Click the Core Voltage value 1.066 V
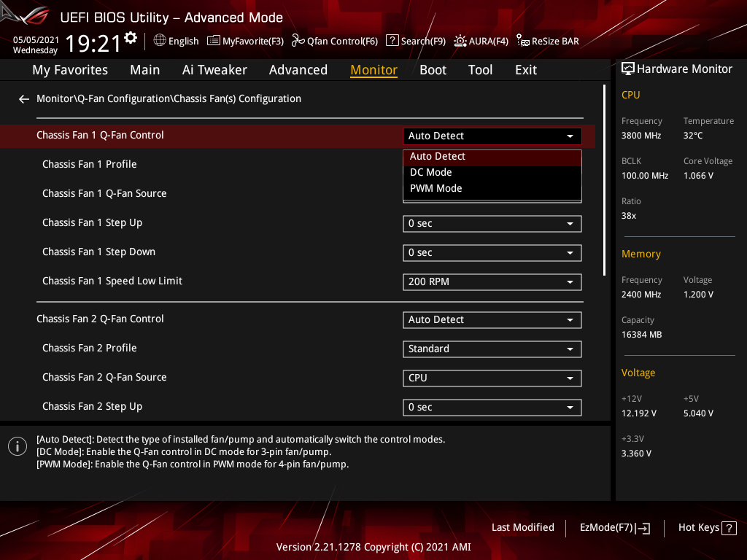747x560 pixels. click(698, 176)
